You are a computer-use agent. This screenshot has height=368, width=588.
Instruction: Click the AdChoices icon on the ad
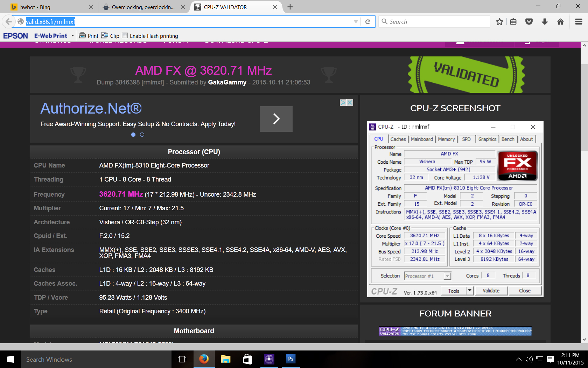click(x=343, y=103)
